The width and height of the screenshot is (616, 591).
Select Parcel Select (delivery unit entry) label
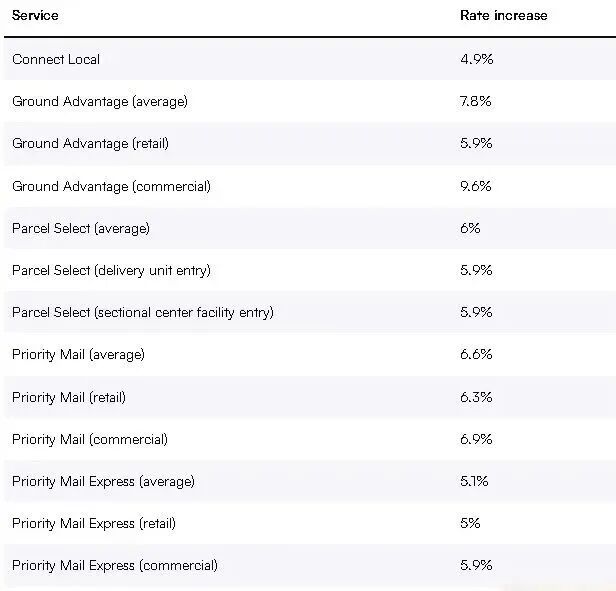point(111,270)
